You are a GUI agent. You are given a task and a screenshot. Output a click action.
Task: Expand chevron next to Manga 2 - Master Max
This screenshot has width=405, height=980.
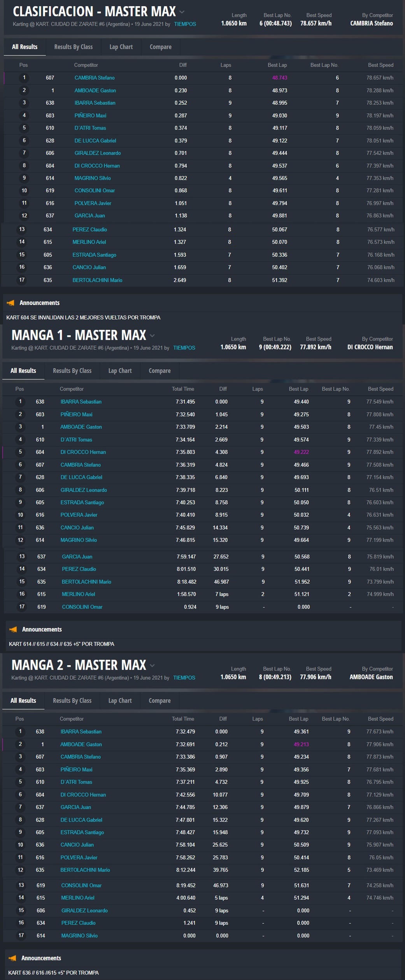point(153,665)
